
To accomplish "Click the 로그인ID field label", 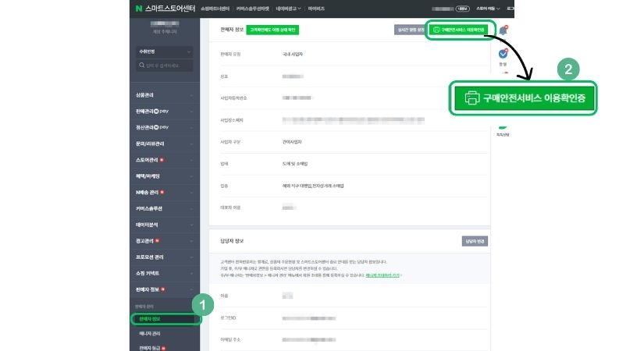I will pyautogui.click(x=228, y=317).
